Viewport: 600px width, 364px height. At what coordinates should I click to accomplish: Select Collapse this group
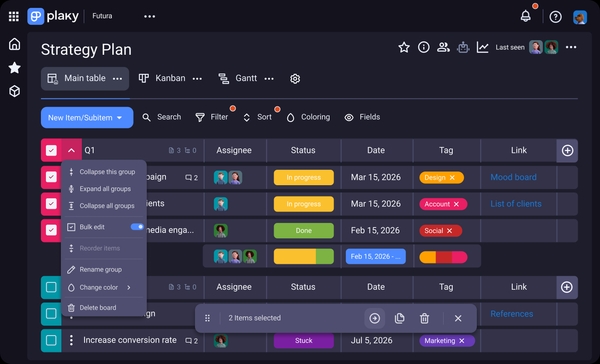[x=104, y=172]
